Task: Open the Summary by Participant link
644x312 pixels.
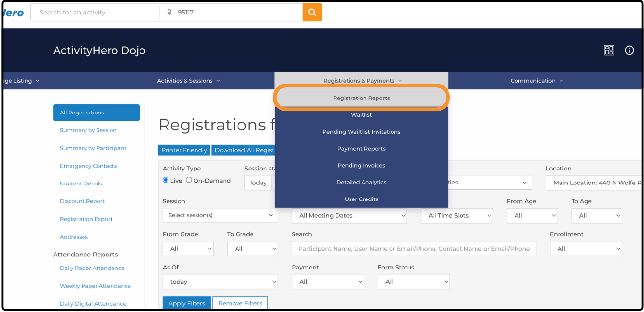Action: (93, 148)
